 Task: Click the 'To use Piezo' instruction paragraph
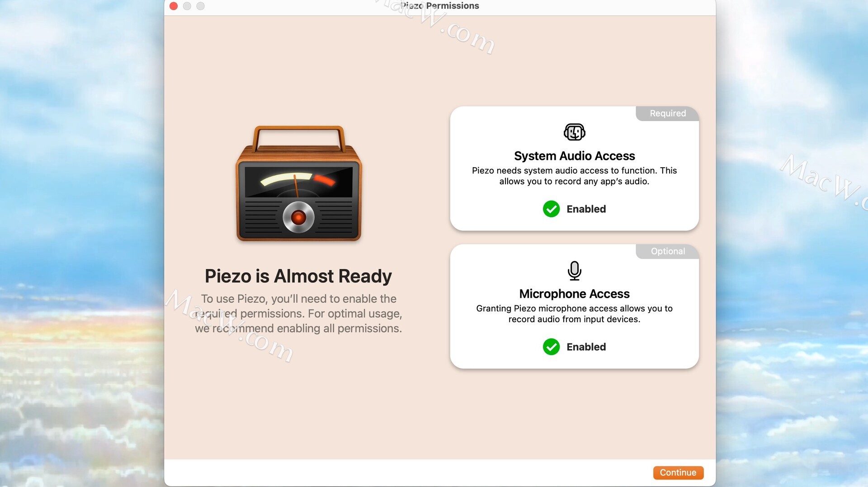(x=298, y=314)
